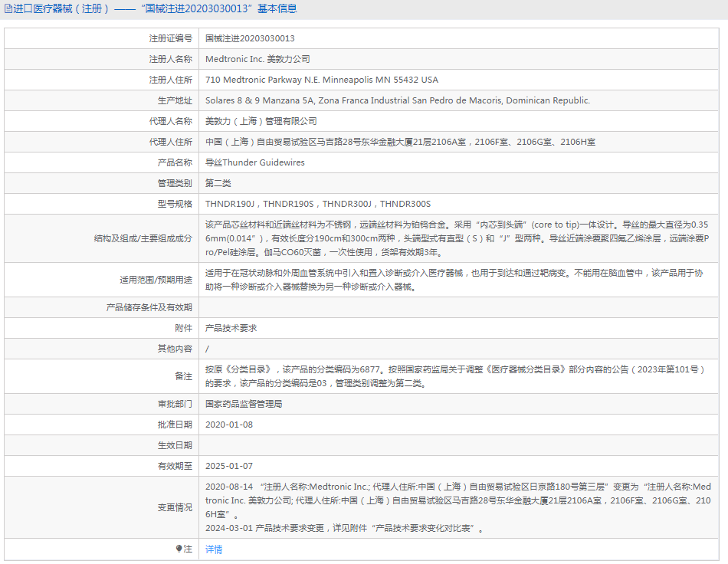Viewport: 728px width, 564px height.
Task: Select the 第二类 value
Action: point(218,183)
